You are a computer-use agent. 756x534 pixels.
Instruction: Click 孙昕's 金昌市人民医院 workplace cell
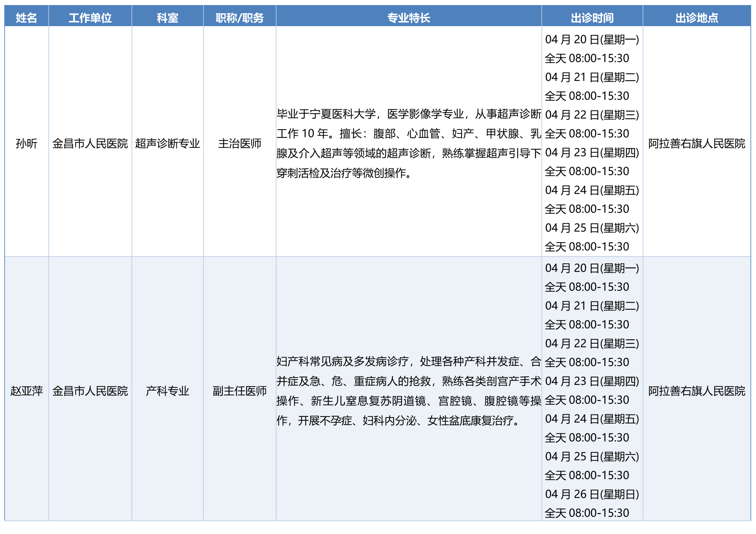(x=90, y=143)
